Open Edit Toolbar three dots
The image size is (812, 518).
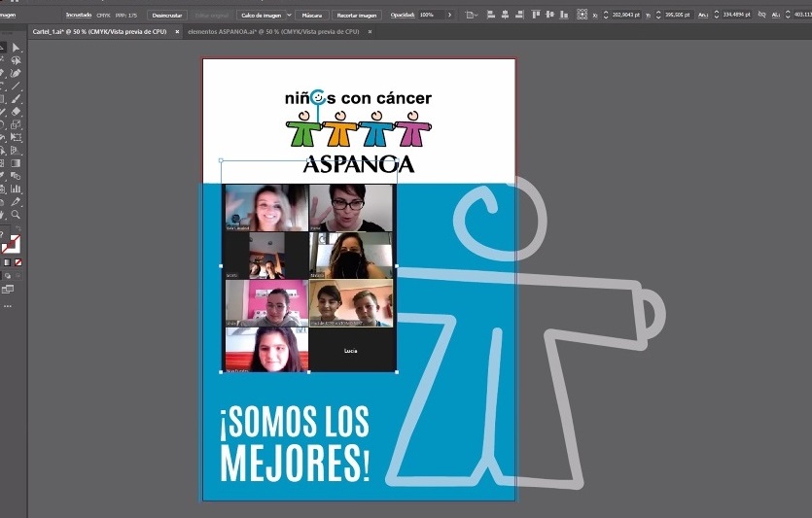coord(8,306)
